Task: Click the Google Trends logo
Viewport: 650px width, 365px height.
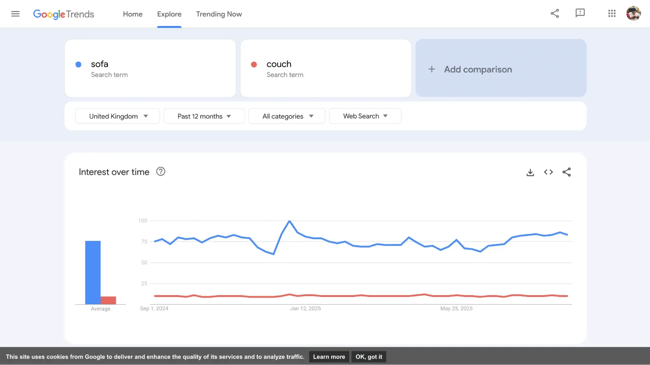Action: click(x=63, y=14)
